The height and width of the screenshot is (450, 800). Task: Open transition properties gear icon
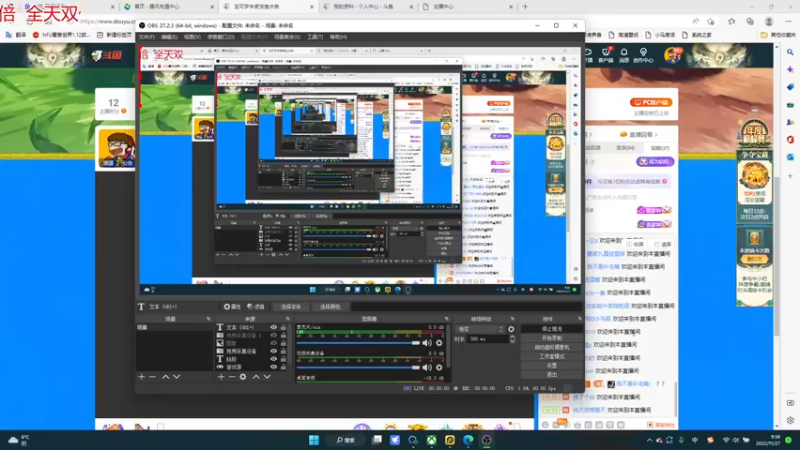[x=511, y=329]
